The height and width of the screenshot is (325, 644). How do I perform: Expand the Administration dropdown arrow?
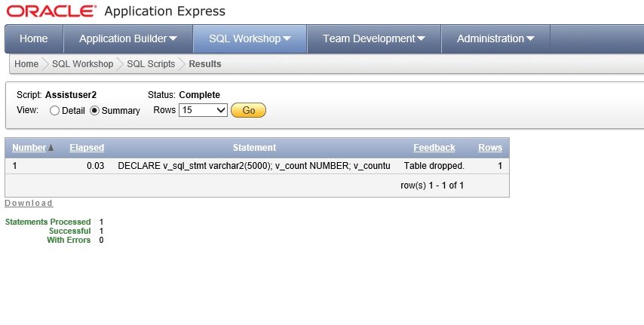point(530,38)
